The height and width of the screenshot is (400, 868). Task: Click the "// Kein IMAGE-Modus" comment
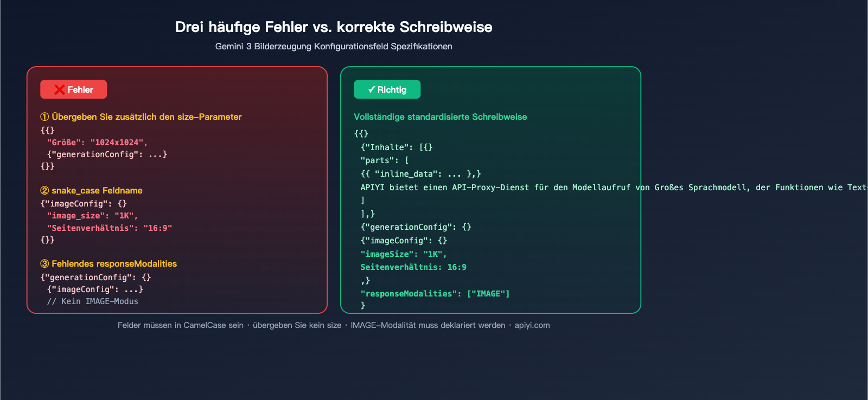tap(92, 301)
